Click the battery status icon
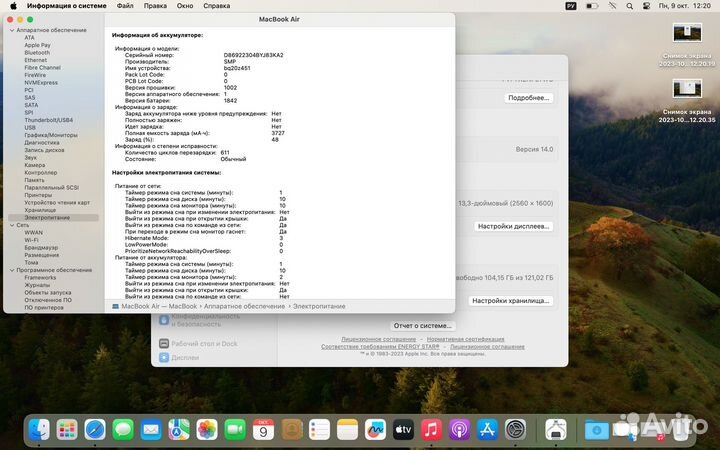This screenshot has width=720, height=450. click(592, 6)
